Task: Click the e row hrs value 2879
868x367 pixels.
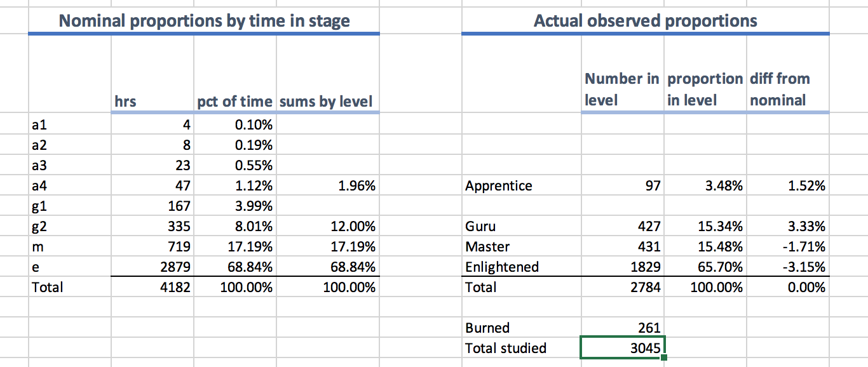Action: coord(153,267)
